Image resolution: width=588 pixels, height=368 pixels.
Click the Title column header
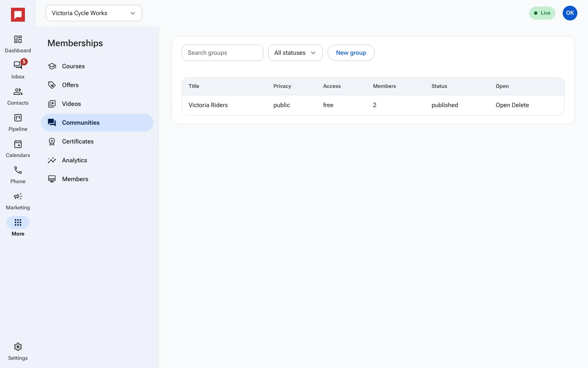point(194,86)
